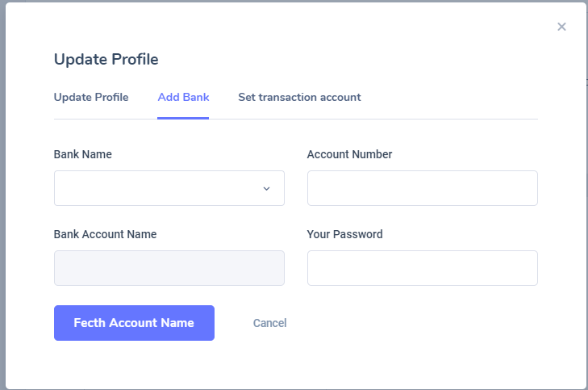Click the greyed Bank Account Name field
This screenshot has height=390, width=588.
[x=169, y=268]
